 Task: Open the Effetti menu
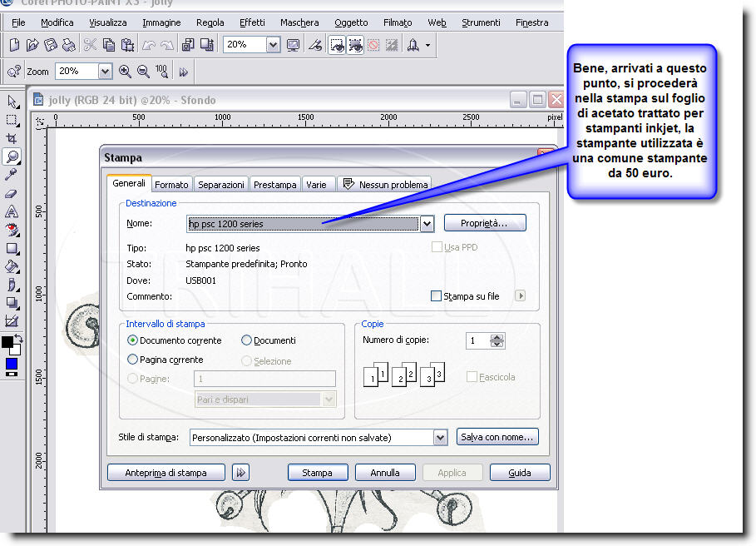[252, 22]
